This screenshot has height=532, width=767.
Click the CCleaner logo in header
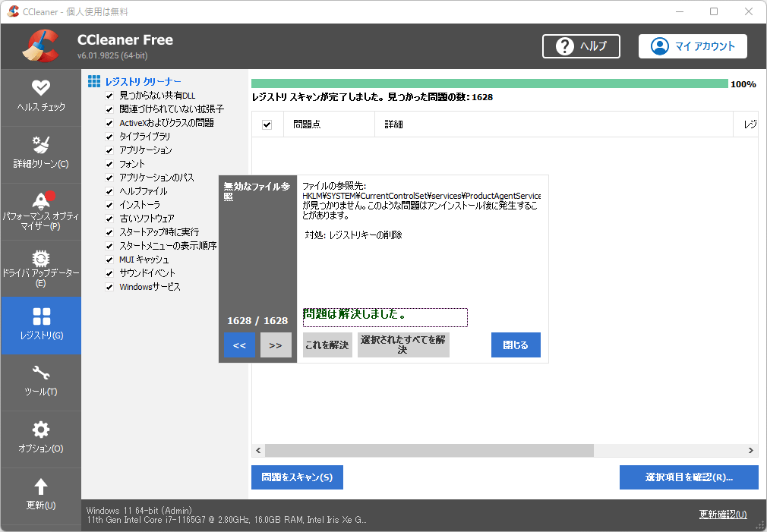point(41,46)
